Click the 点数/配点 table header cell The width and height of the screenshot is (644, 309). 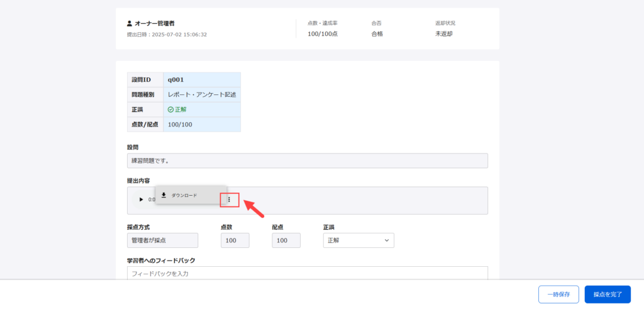[145, 124]
